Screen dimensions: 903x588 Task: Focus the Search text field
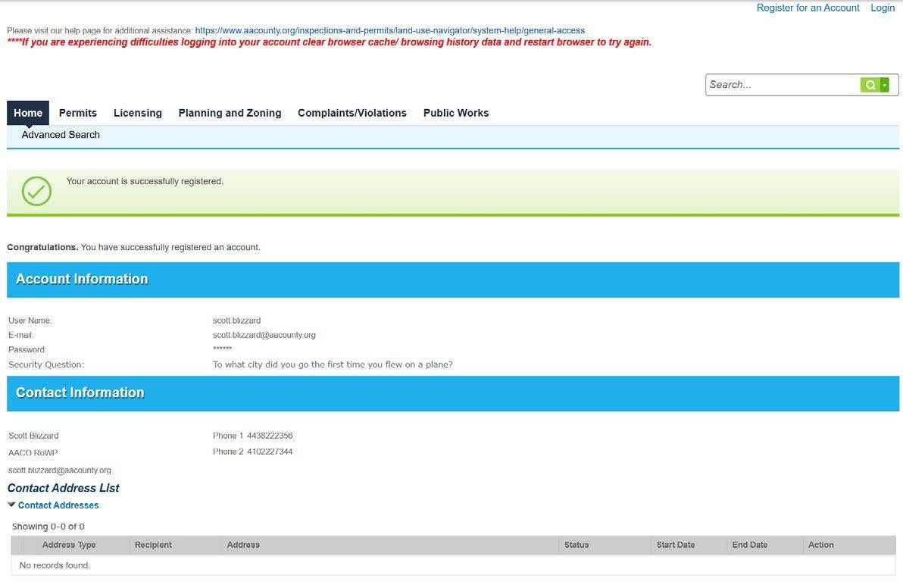tap(782, 85)
